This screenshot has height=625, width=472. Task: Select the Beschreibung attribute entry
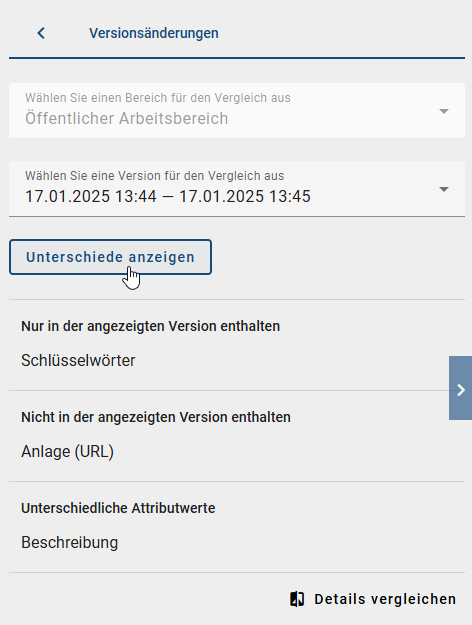coord(69,542)
